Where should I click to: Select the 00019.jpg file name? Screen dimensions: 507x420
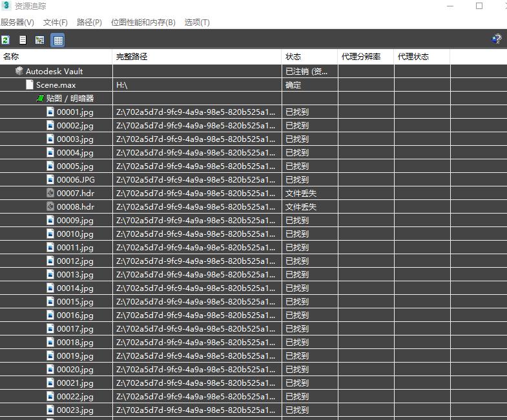pyautogui.click(x=75, y=356)
